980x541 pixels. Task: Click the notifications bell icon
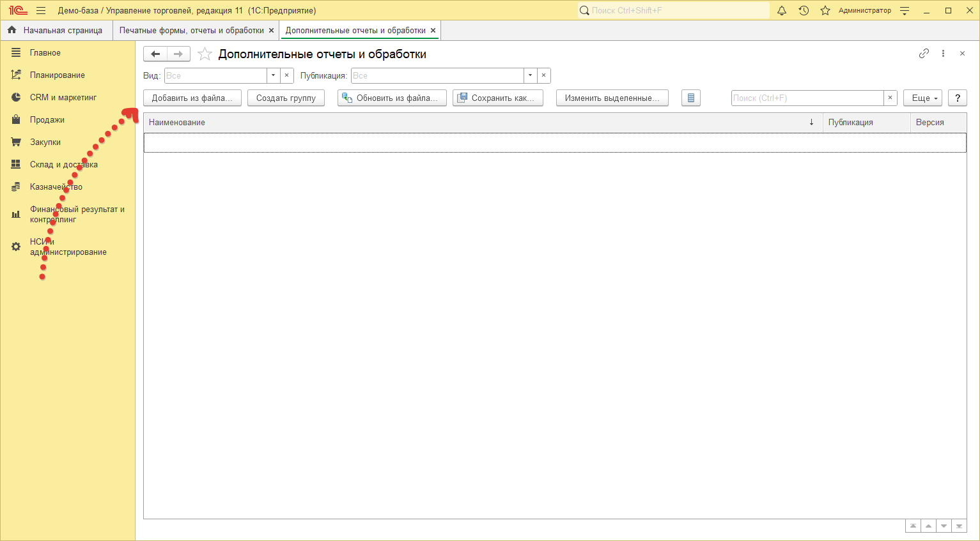click(x=781, y=10)
